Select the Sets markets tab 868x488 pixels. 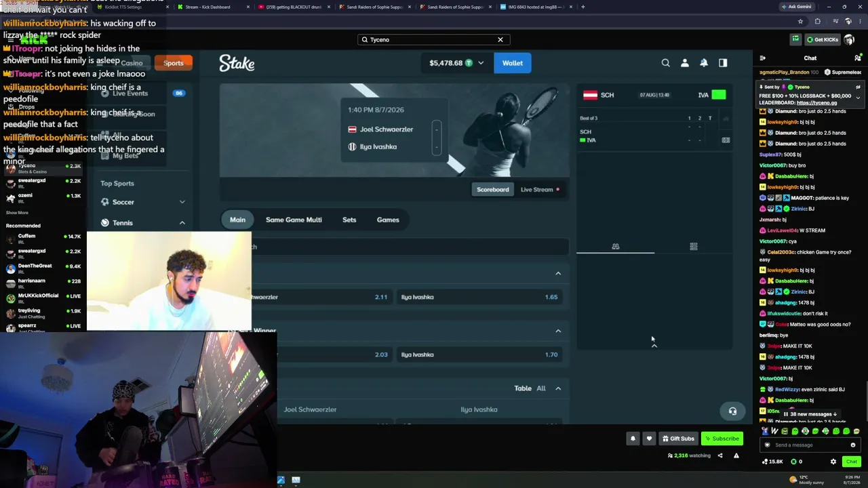[349, 220]
